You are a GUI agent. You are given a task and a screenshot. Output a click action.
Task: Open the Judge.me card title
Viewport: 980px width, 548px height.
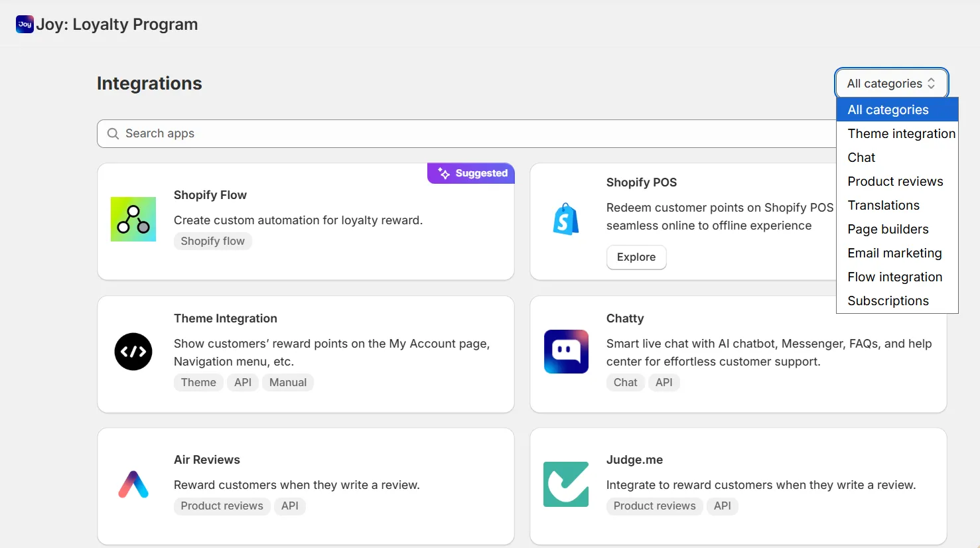(634, 460)
